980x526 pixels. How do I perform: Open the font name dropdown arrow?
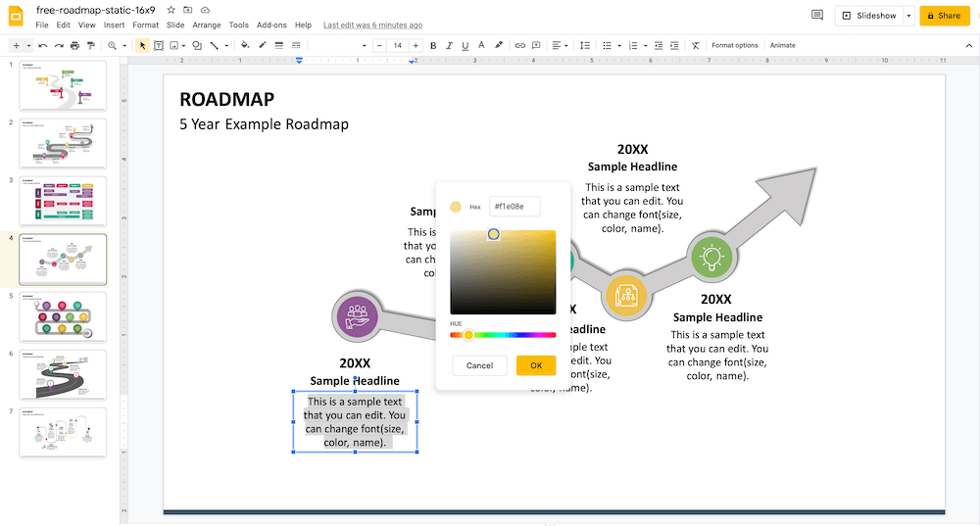click(365, 46)
